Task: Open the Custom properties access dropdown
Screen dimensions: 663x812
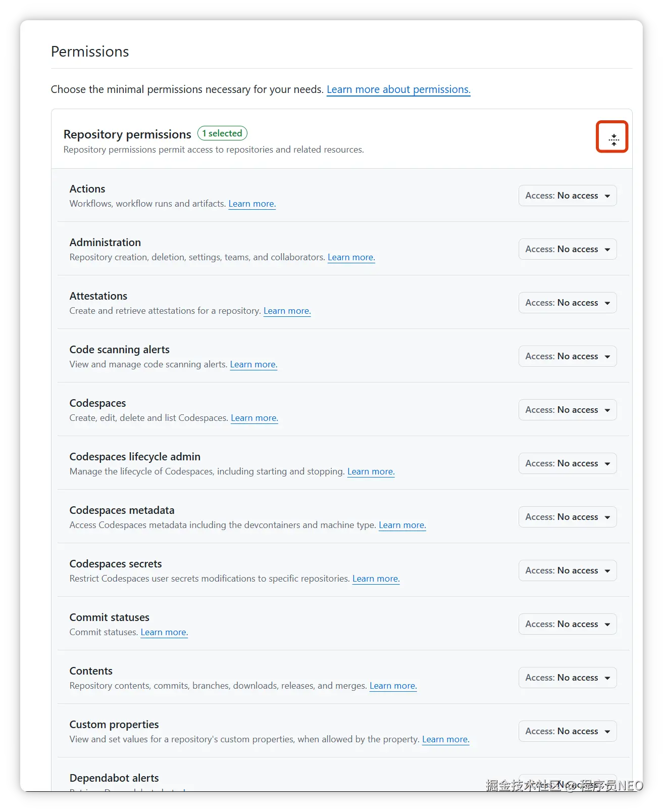Action: [x=567, y=731]
